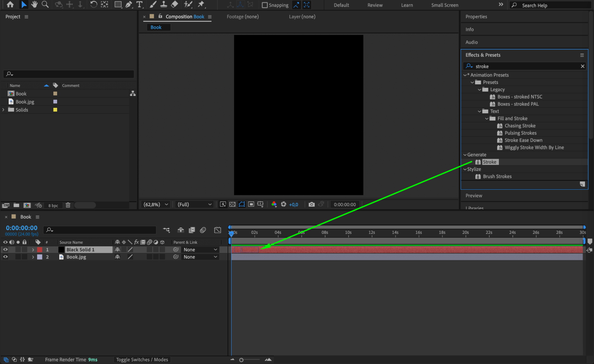Click the Take Snapshot camera icon
Viewport: 594px width, 364px height.
pos(311,204)
